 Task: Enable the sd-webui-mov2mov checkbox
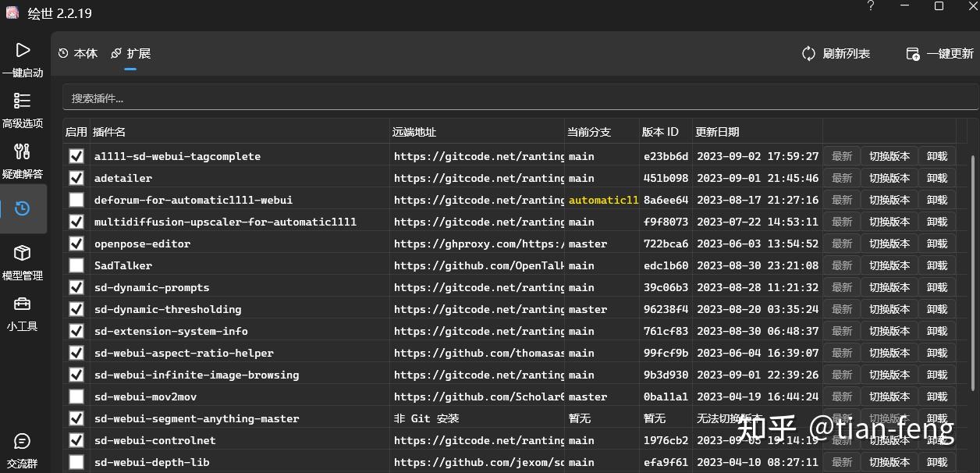point(76,397)
